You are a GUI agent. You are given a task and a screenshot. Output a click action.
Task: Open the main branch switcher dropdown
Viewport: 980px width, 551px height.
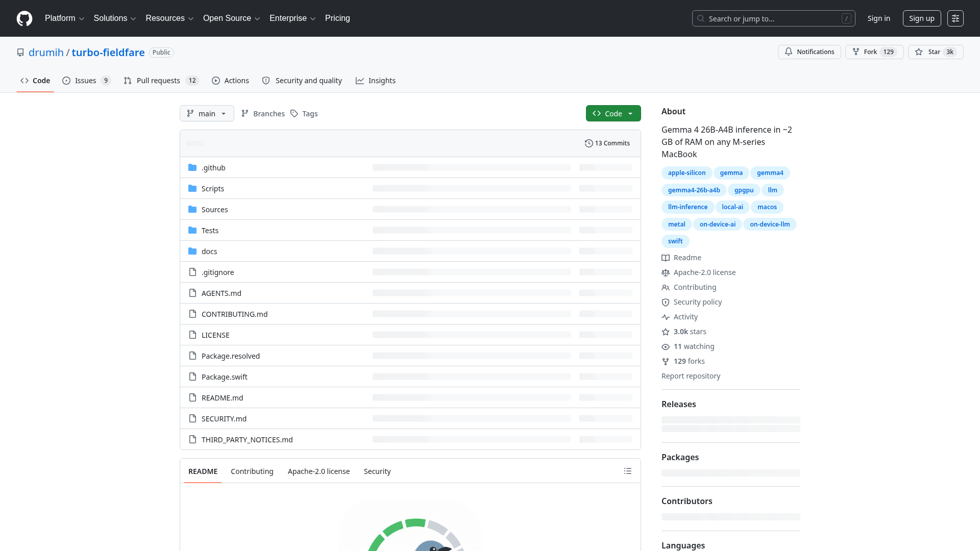coord(207,114)
